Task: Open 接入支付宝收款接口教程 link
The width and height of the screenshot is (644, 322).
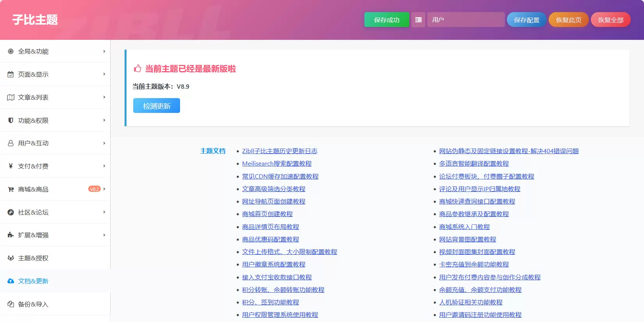Action: [x=277, y=277]
